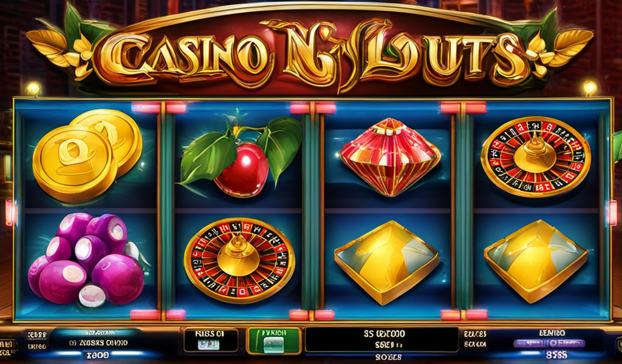Screen dimensions: 622x364
Task: Click the blue glowing panel bottom left
Action: [x=97, y=343]
